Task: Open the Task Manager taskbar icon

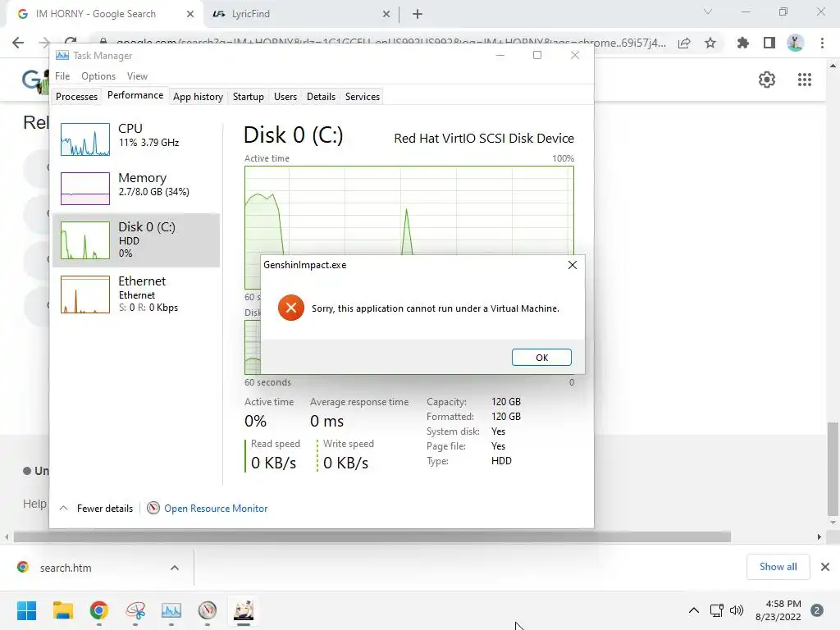Action: (171, 610)
